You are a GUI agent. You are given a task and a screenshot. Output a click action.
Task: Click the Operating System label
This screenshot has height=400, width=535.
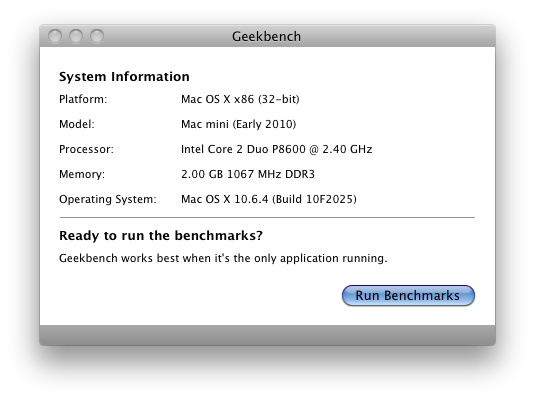click(x=108, y=199)
